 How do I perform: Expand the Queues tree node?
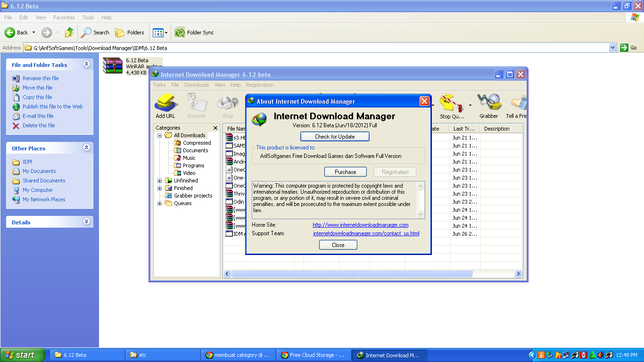click(159, 203)
